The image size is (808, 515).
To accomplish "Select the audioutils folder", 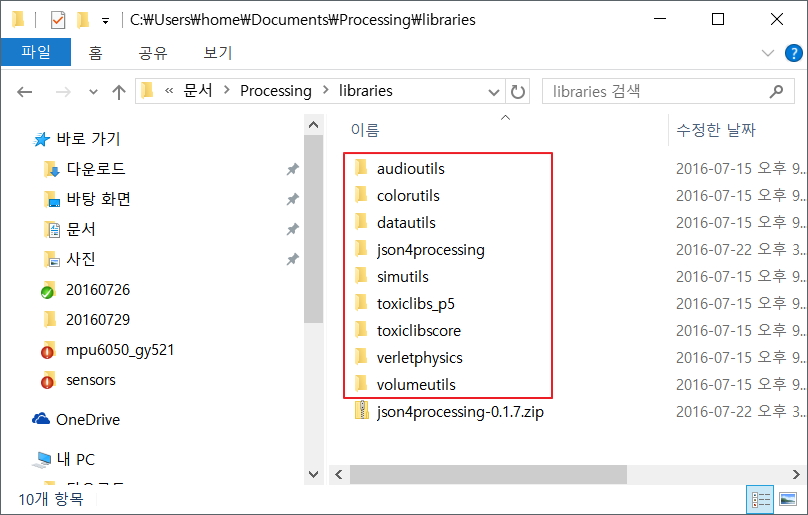I will (x=411, y=169).
